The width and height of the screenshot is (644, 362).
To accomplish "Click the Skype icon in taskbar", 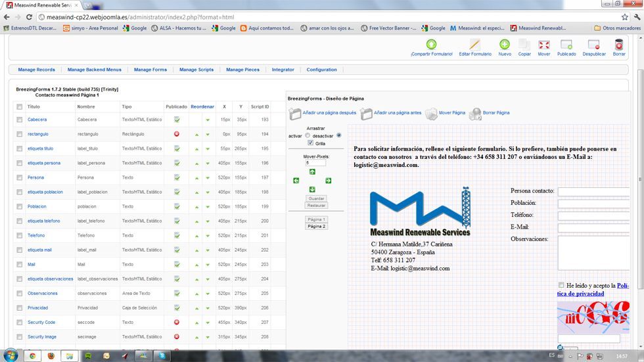I will pos(162,356).
